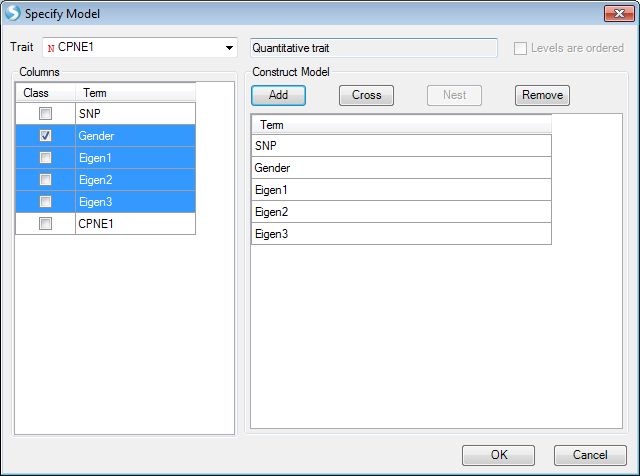
Task: Select SNP term in Construct Model
Action: pyautogui.click(x=401, y=146)
